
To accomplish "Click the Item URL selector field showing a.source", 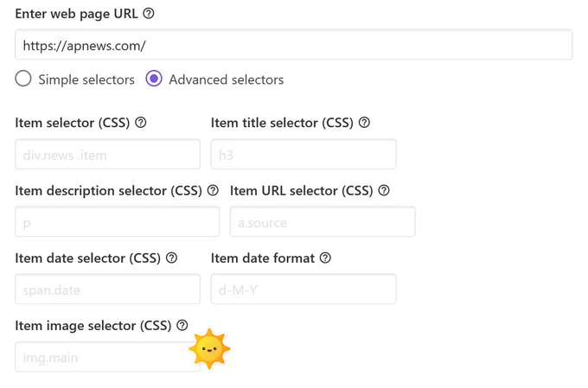I will (x=323, y=221).
